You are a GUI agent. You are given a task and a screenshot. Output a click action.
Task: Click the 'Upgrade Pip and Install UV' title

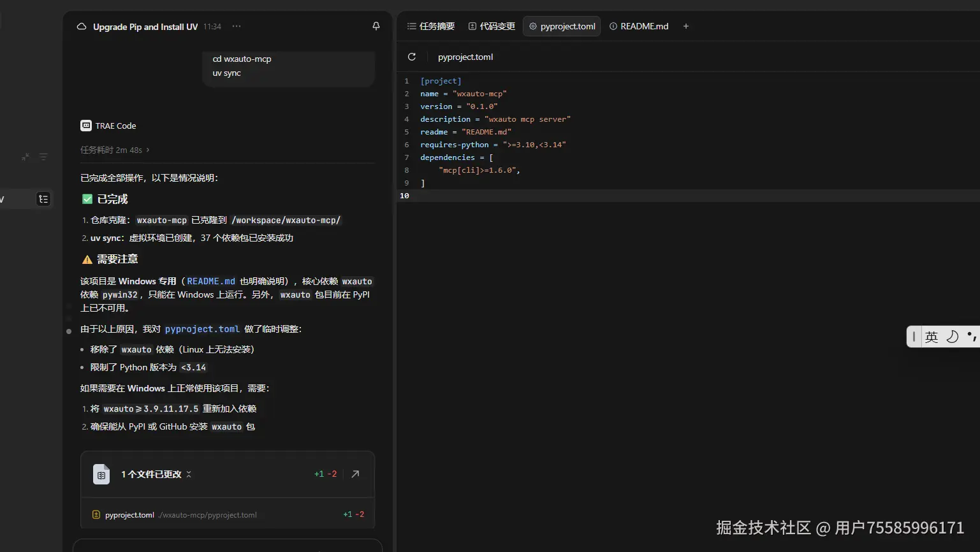[x=145, y=27]
